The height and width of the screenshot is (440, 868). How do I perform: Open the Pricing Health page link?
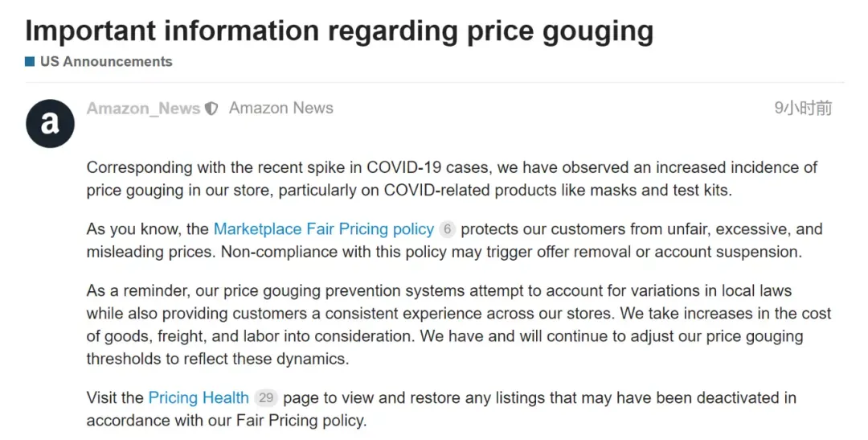(199, 397)
